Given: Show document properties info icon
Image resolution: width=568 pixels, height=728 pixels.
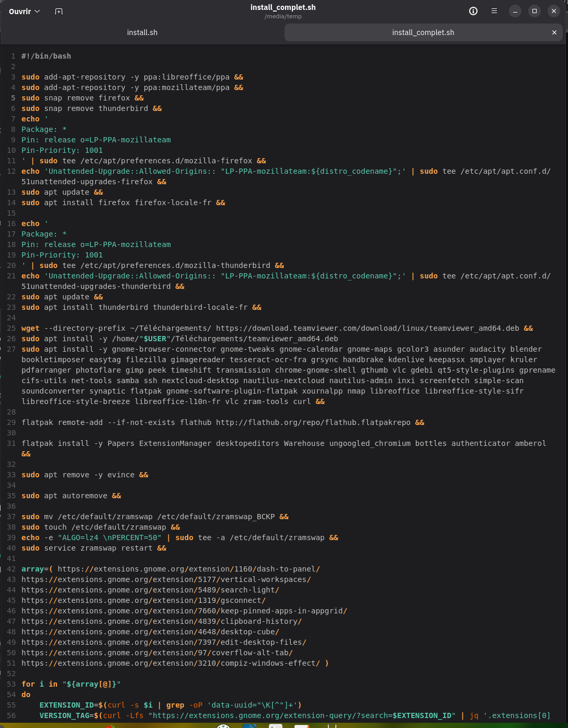Looking at the screenshot, I should (473, 11).
